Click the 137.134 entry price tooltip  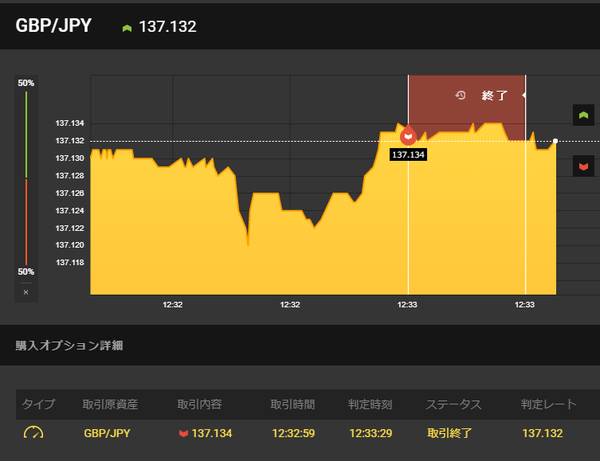click(408, 155)
